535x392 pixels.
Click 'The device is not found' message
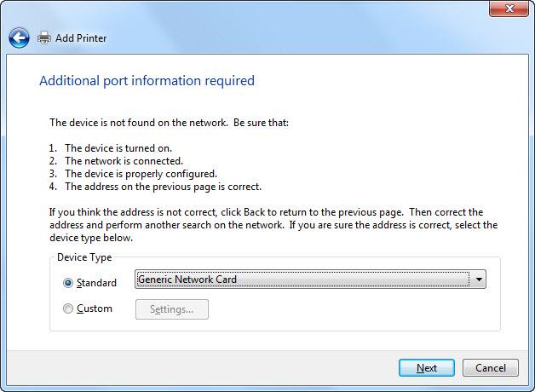[170, 123]
